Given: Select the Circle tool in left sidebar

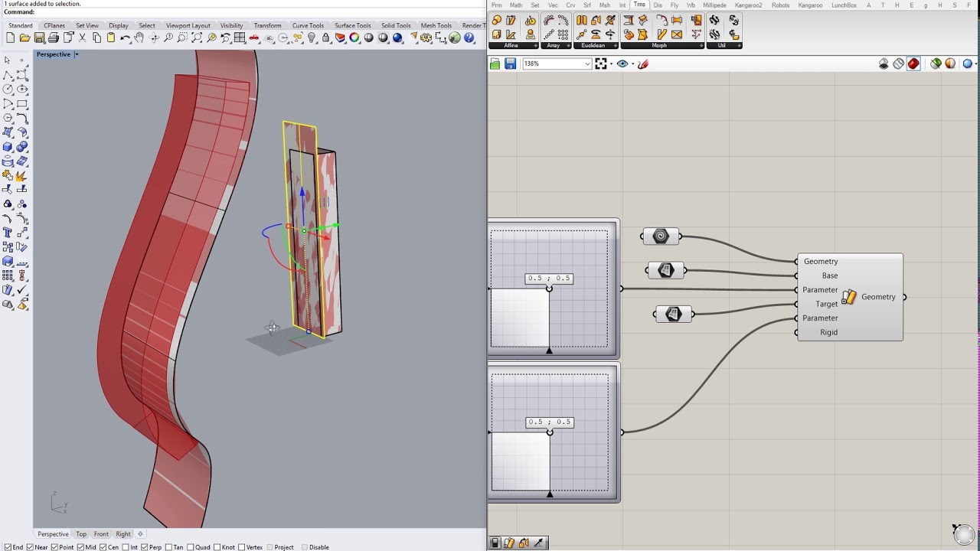Looking at the screenshot, I should [8, 89].
